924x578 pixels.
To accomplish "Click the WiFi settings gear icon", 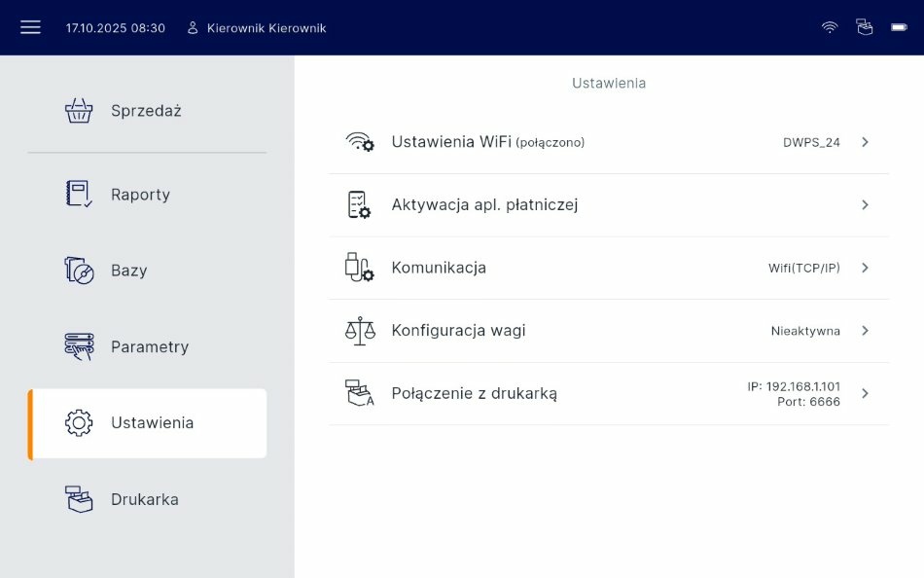I will pyautogui.click(x=360, y=142).
